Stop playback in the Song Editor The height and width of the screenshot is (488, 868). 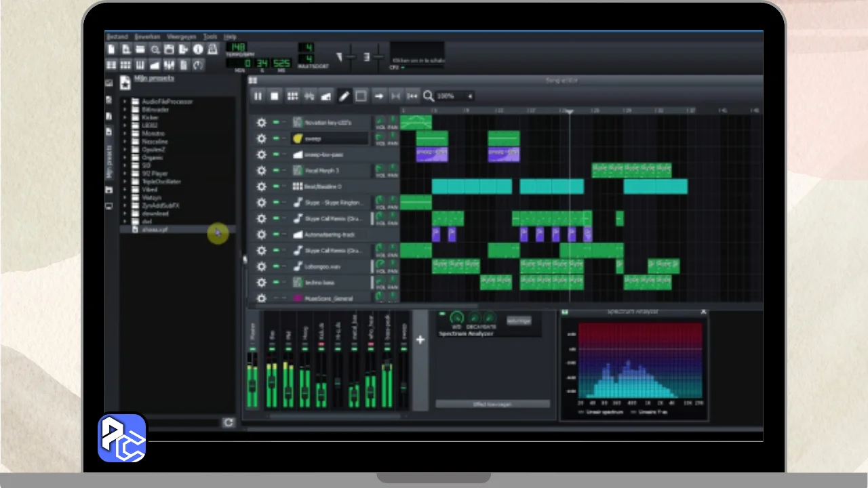click(275, 96)
